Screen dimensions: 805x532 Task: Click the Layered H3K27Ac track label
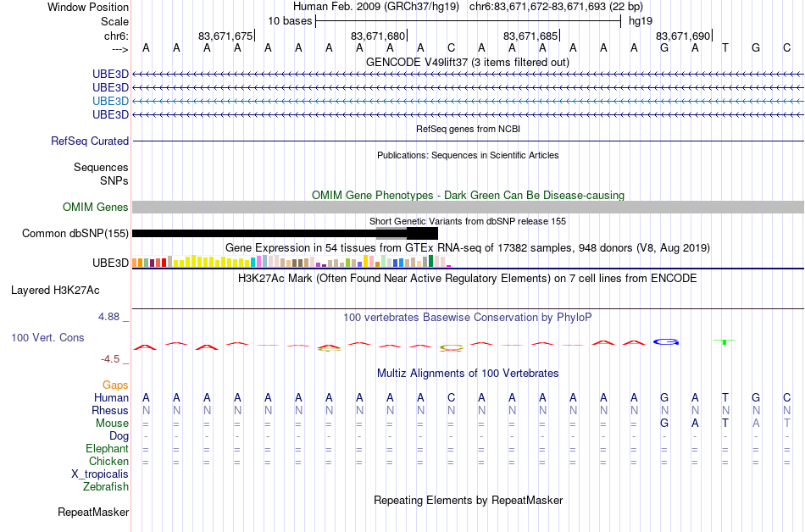[x=55, y=291]
